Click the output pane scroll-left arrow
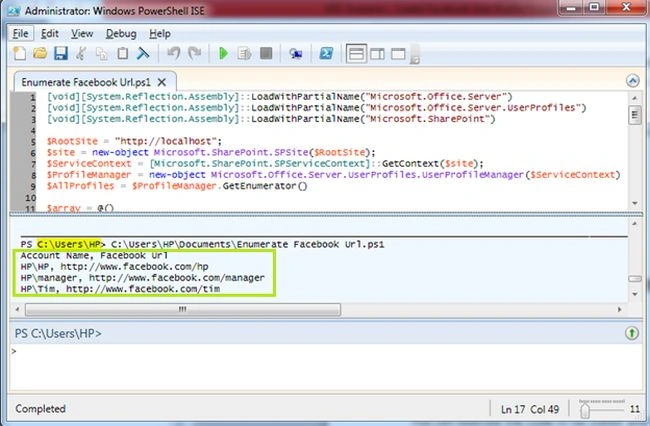This screenshot has height=426, width=650. [17, 310]
